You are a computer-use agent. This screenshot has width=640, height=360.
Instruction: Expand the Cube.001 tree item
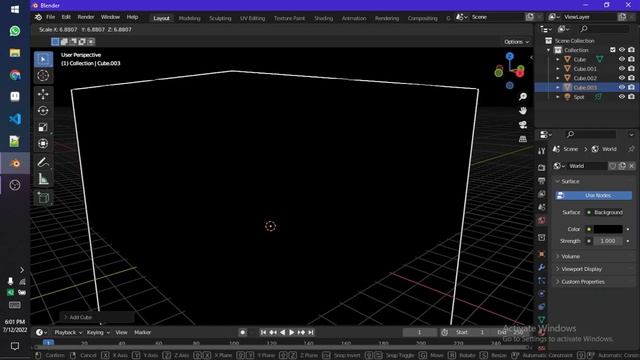tap(558, 69)
